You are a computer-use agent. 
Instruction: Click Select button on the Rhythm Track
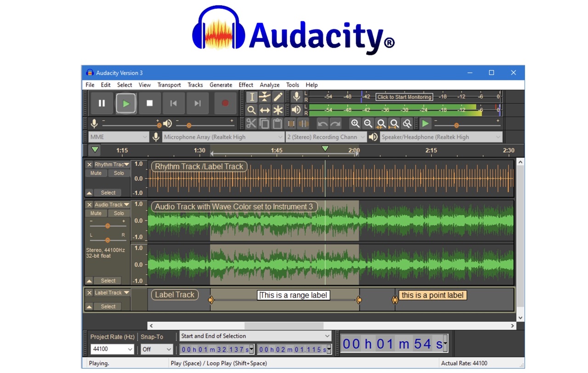(x=108, y=193)
